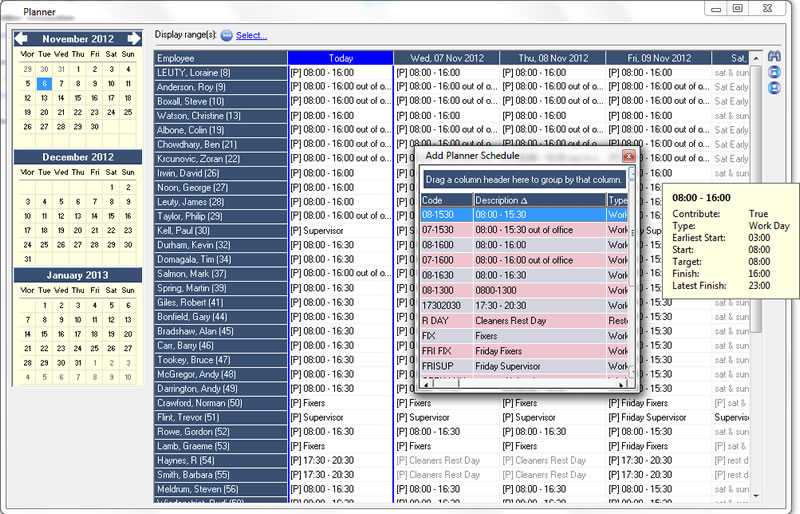
Task: Open the Select... display range link
Action: [x=251, y=35]
